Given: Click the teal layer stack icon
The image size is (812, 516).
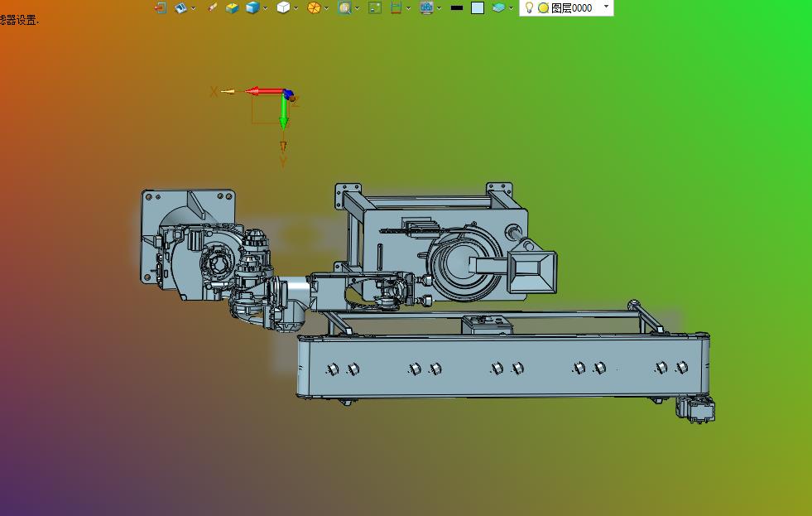Looking at the screenshot, I should coord(498,7).
